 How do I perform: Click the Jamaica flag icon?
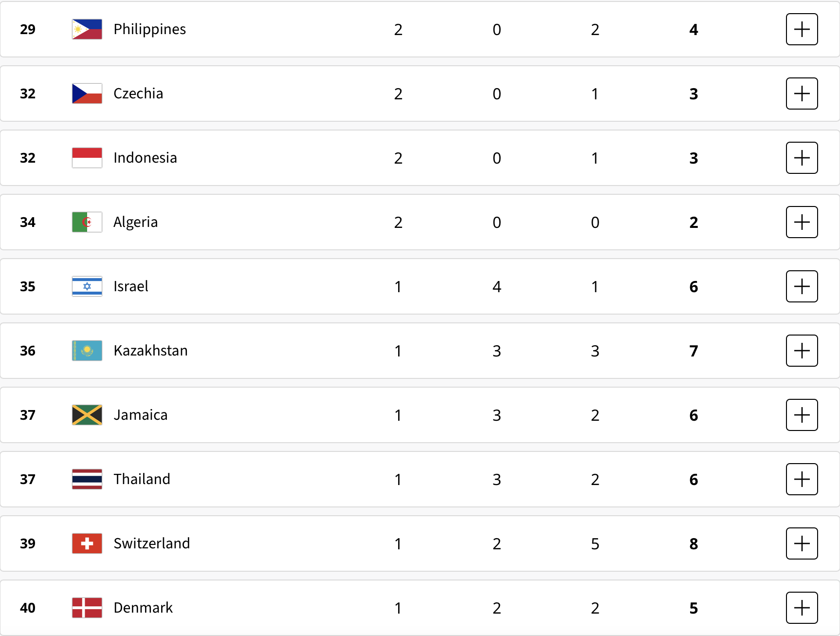pos(87,415)
